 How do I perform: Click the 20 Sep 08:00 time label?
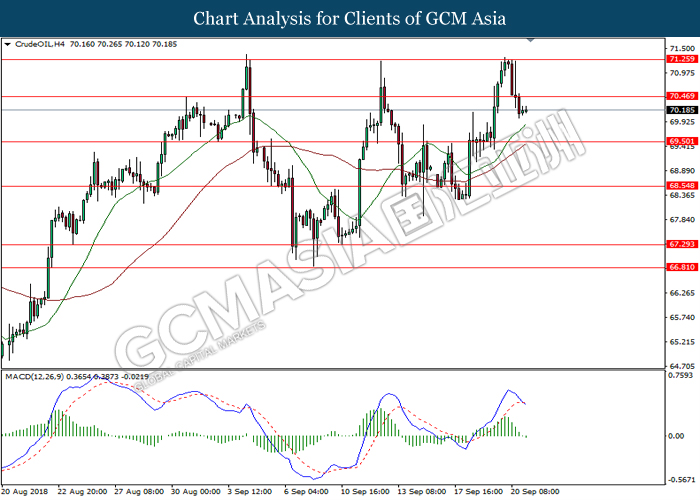535,492
